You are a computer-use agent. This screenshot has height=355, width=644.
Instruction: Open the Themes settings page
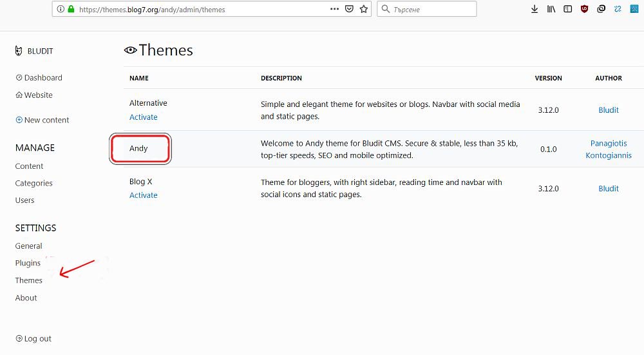point(29,280)
